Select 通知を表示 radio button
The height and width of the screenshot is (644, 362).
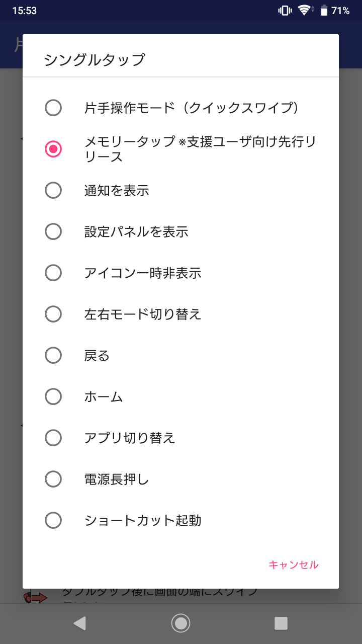[53, 190]
